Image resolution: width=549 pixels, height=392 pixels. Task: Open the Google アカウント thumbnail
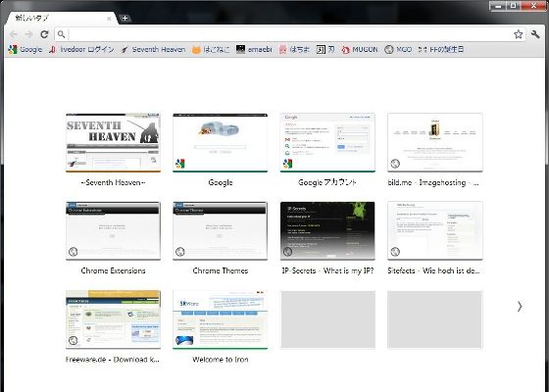(327, 142)
